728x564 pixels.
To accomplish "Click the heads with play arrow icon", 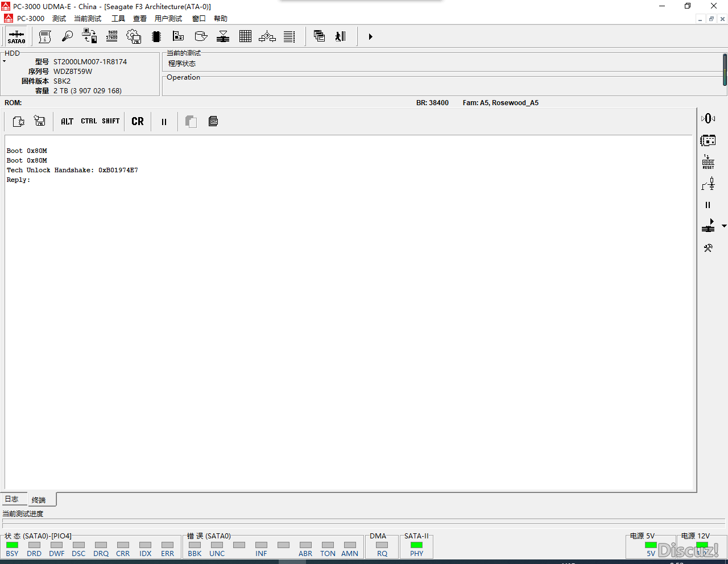I will click(x=708, y=226).
